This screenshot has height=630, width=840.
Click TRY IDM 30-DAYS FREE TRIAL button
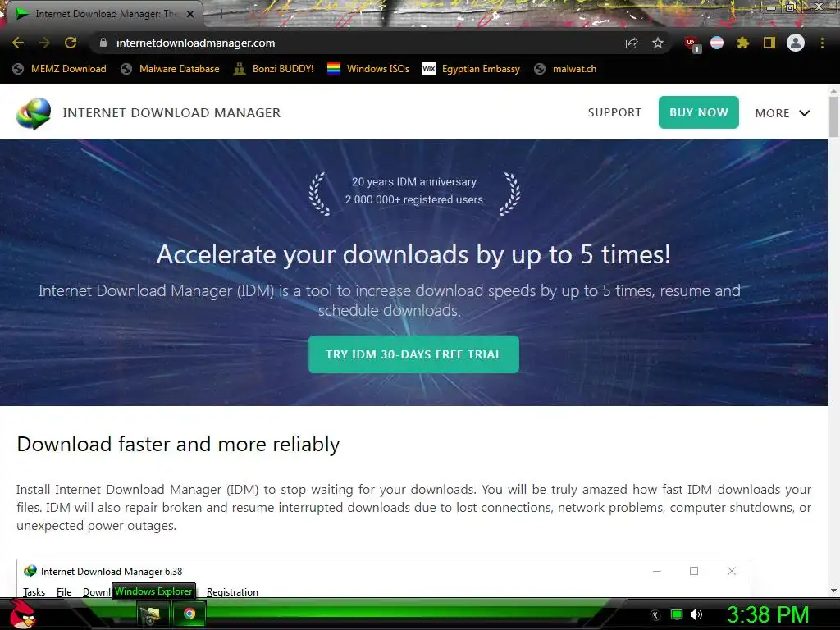pyautogui.click(x=413, y=354)
